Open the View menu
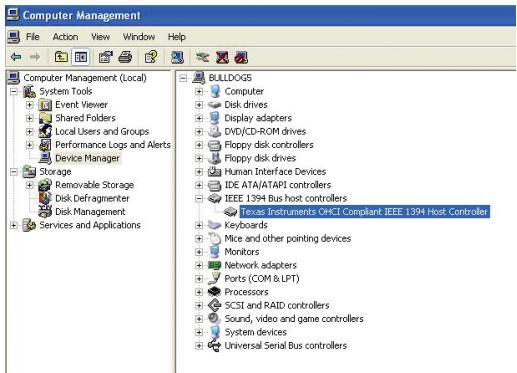 [100, 37]
